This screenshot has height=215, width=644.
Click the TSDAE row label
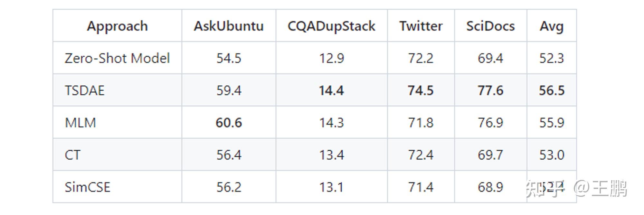click(85, 90)
